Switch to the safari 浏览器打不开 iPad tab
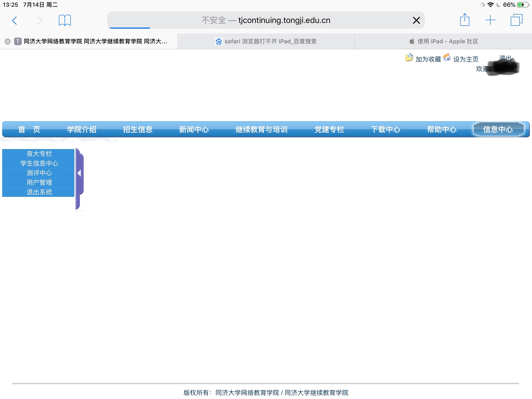 tap(266, 41)
